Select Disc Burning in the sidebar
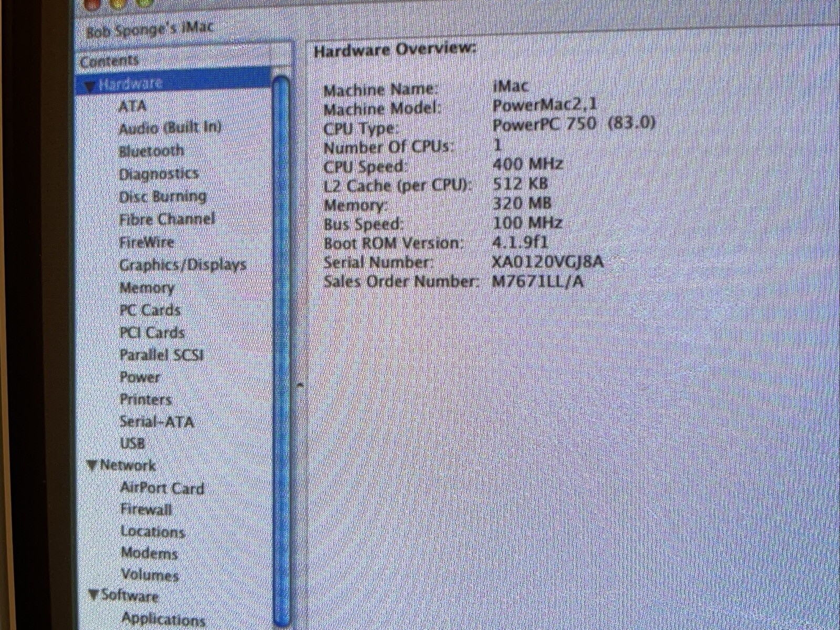 pos(163,197)
